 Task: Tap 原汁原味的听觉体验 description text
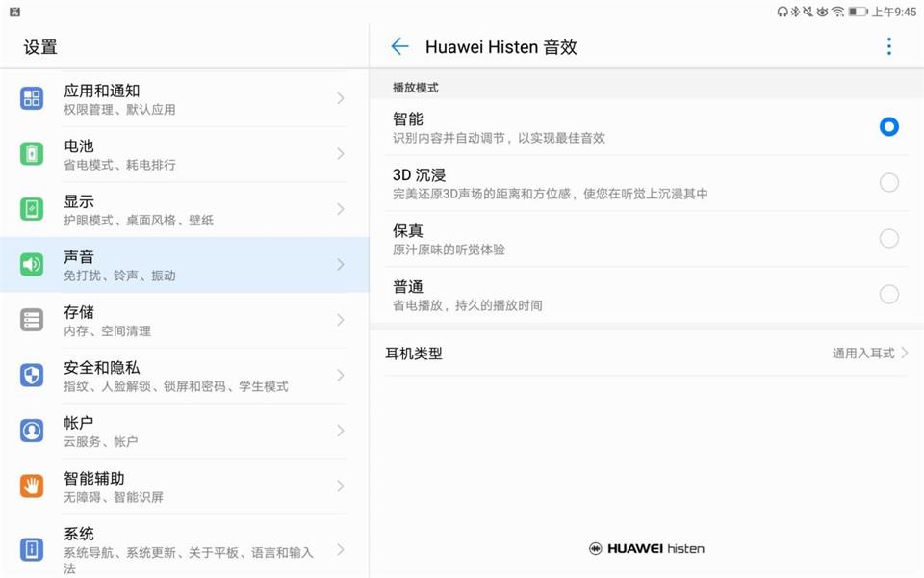(x=449, y=249)
